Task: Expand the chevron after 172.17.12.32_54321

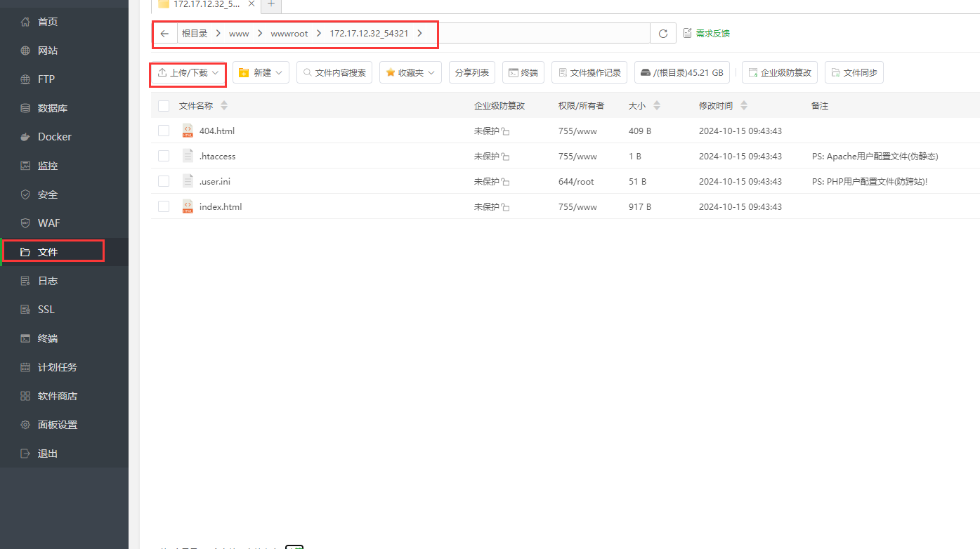Action: click(x=419, y=33)
